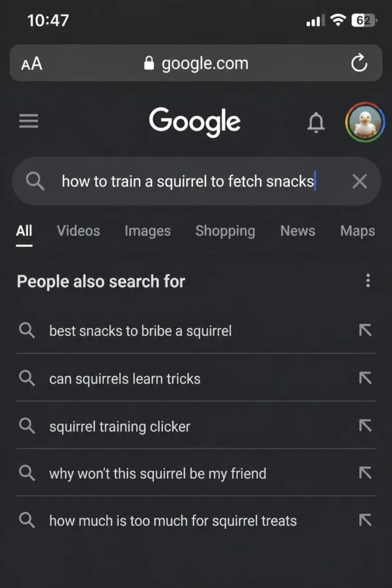This screenshot has height=588, width=392.
Task: Switch to the Images tab
Action: [x=148, y=231]
